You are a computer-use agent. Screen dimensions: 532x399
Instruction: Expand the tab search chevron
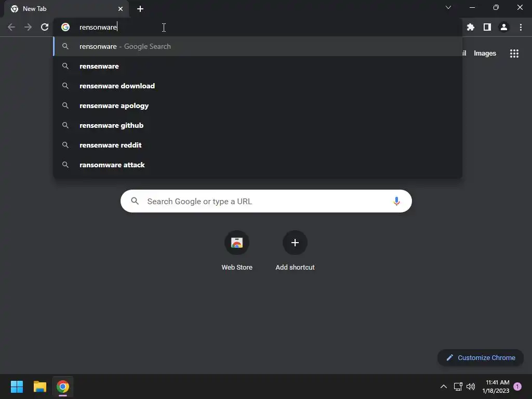[x=448, y=7]
